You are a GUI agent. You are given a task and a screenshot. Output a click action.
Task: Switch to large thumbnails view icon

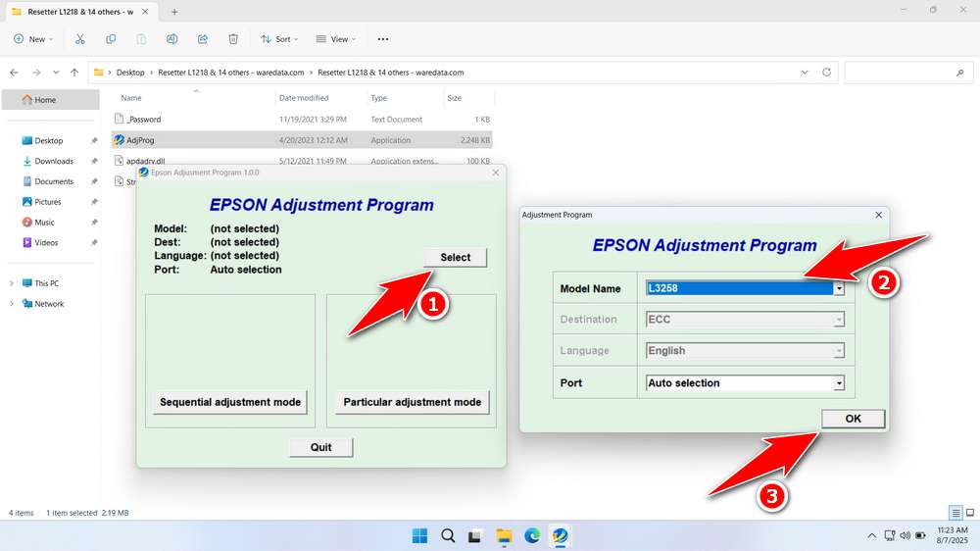coord(970,513)
